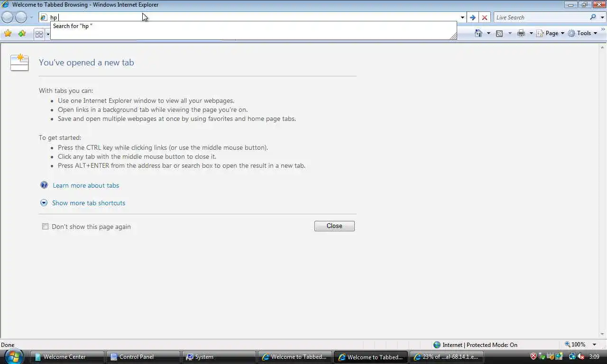The width and height of the screenshot is (607, 364).
Task: Switch to active 'Welcome to Tabbed...' taskbar button
Action: coord(371,357)
